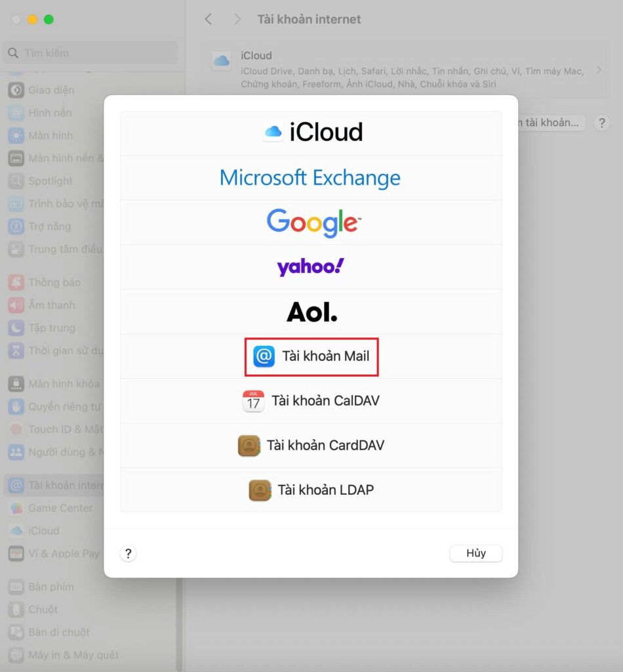Click the CalDAV calendar icon
The image size is (623, 672).
[253, 401]
